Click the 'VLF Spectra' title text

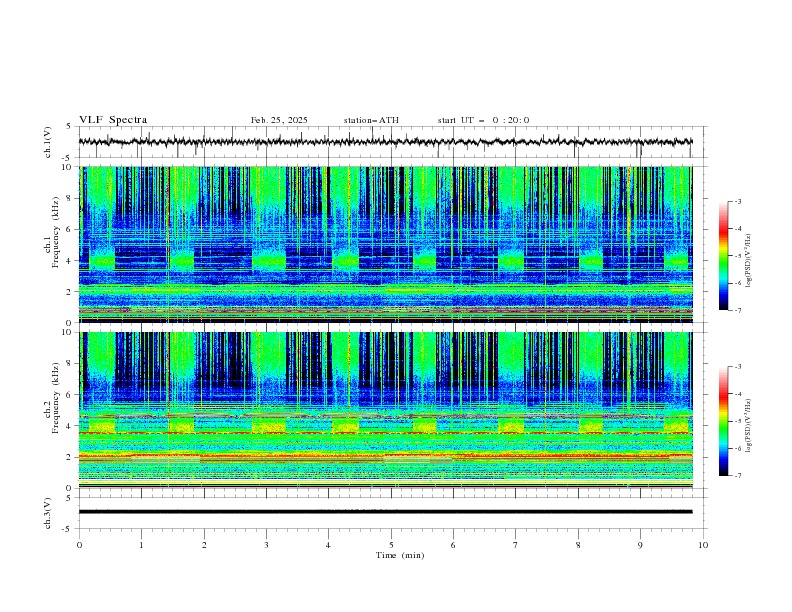click(x=113, y=120)
